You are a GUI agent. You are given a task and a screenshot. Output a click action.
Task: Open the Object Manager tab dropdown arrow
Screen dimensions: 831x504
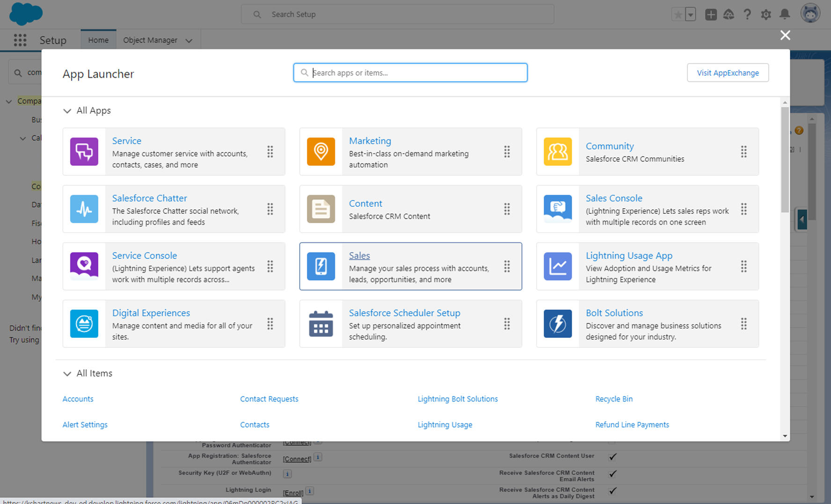click(x=189, y=41)
